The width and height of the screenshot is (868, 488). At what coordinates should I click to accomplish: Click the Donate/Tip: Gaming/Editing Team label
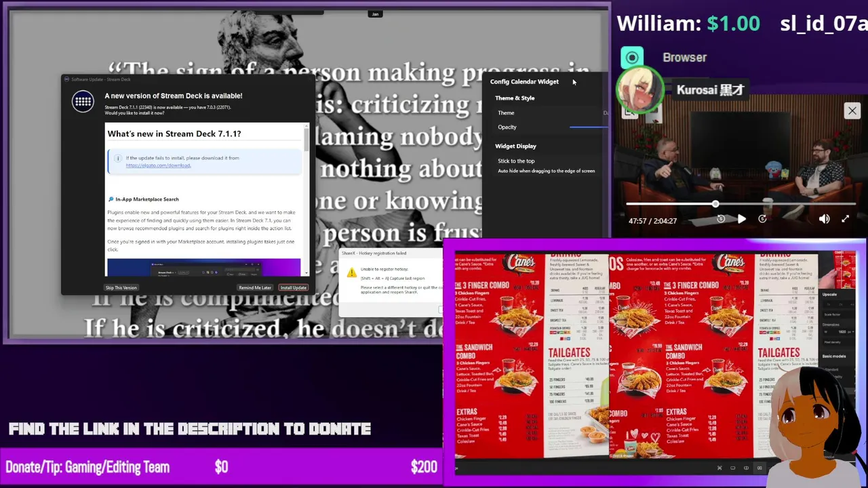(x=87, y=467)
